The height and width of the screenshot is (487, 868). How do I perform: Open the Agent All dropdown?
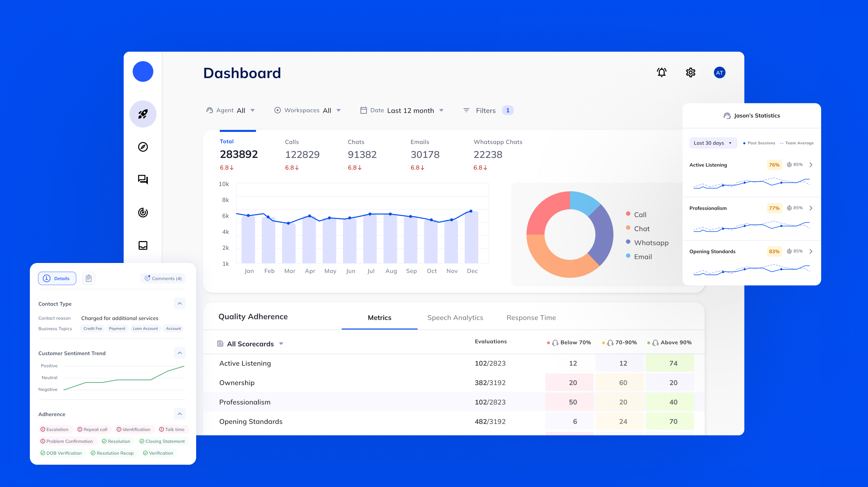(231, 110)
